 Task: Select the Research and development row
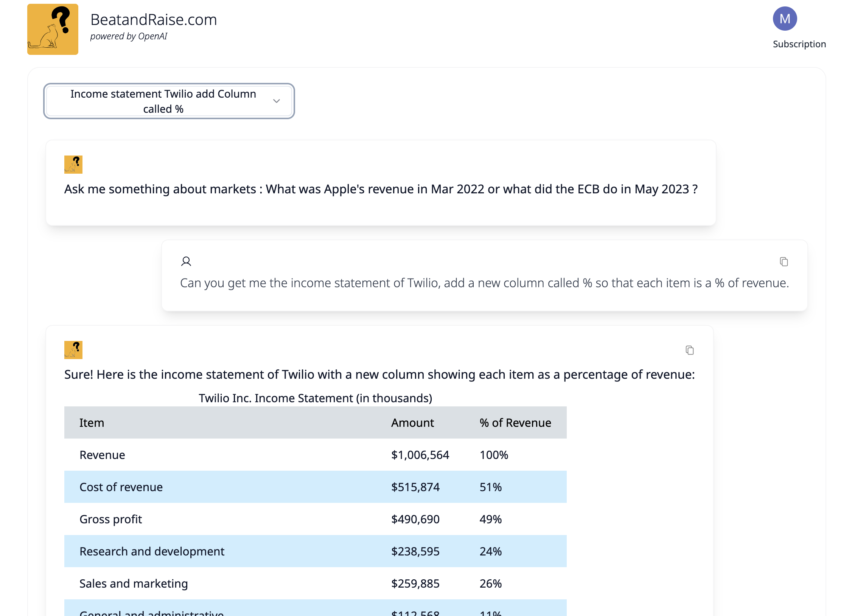click(315, 551)
